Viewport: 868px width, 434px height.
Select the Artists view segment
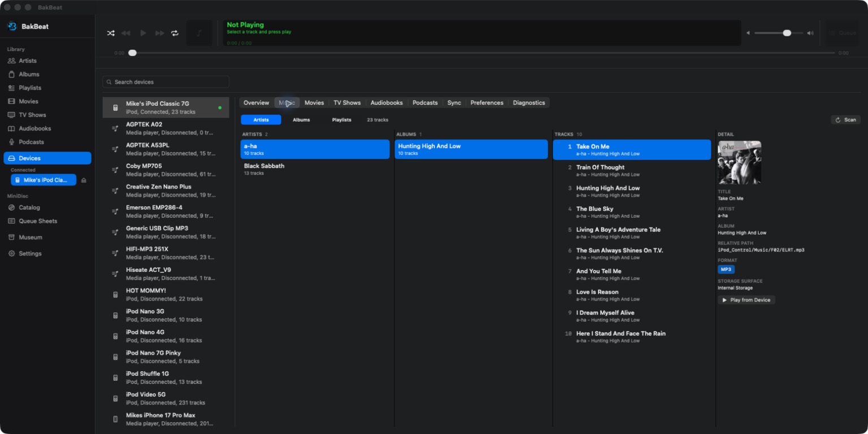[x=261, y=120]
